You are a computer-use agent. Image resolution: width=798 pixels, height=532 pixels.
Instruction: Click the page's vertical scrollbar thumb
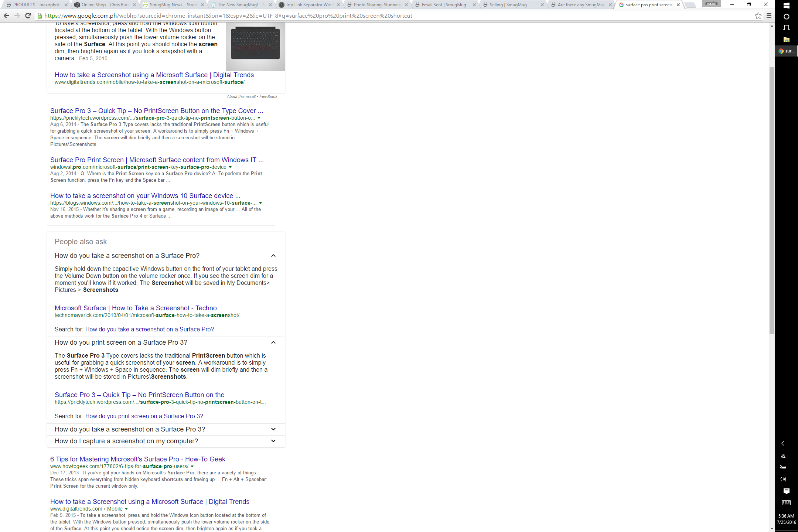[772, 200]
